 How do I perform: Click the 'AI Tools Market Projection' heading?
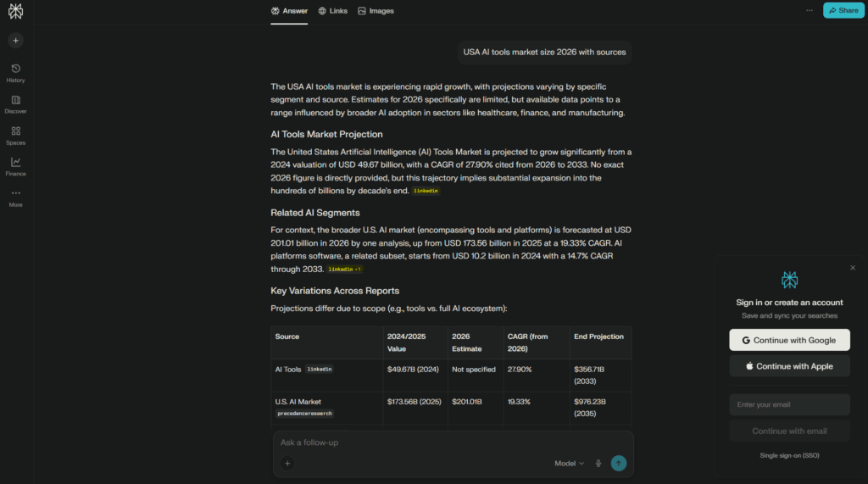326,135
